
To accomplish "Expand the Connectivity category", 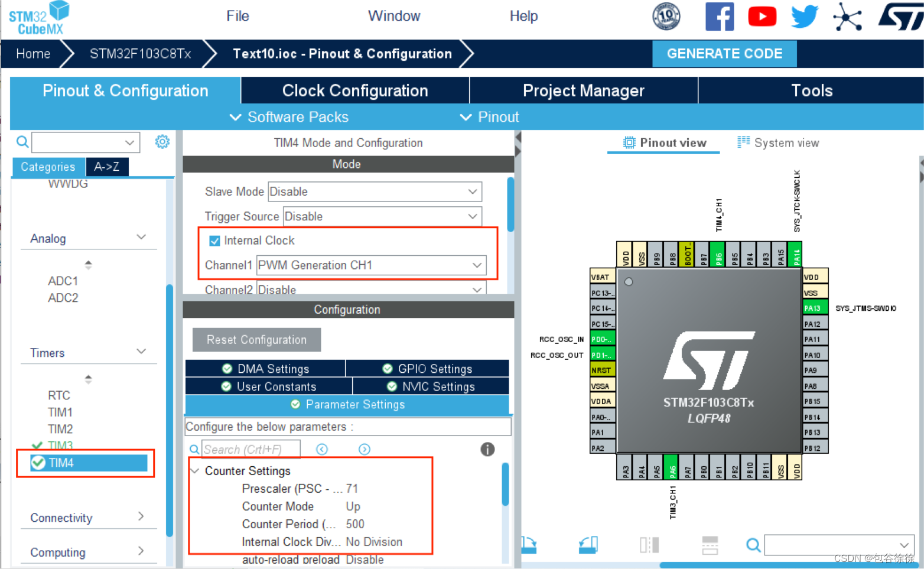I will 141,516.
